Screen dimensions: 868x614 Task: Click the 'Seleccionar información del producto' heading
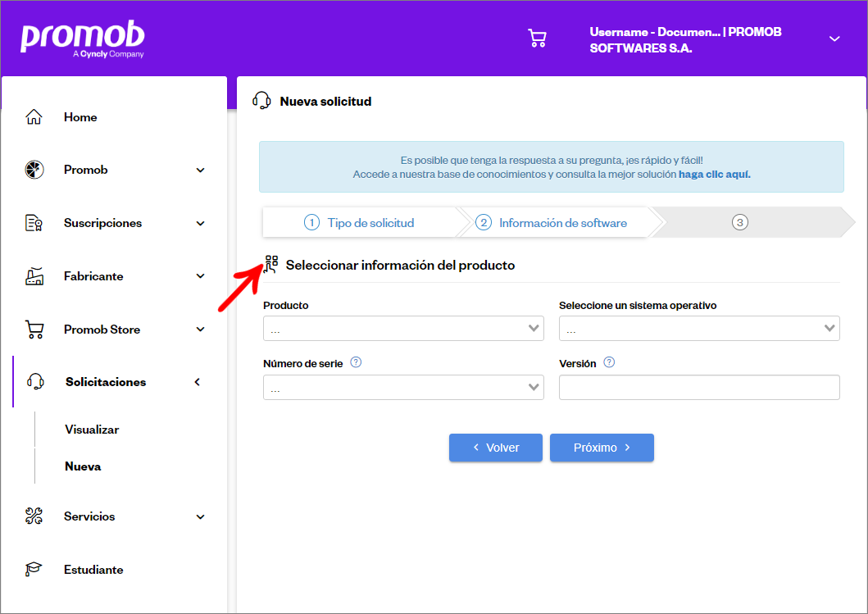tap(400, 266)
